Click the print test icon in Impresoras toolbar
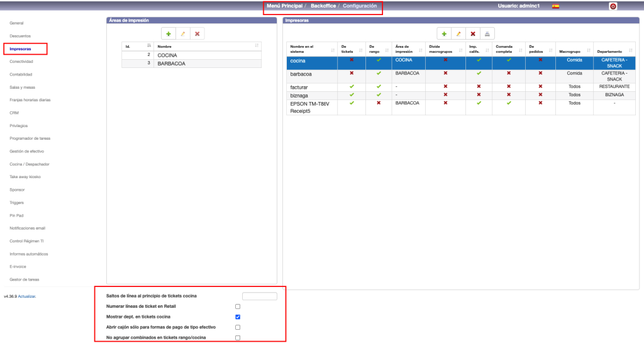Screen dimensions: 644x343 click(x=488, y=33)
